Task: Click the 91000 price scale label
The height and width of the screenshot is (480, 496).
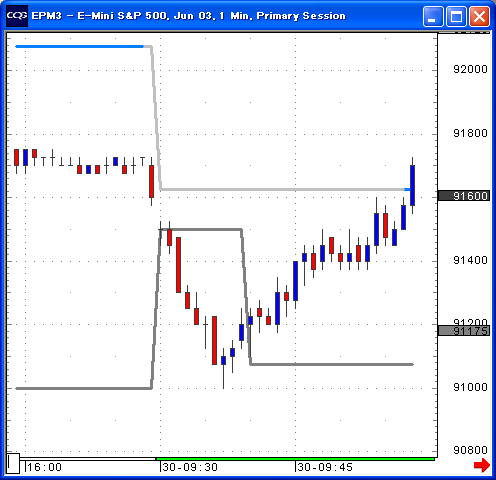Action: point(470,387)
